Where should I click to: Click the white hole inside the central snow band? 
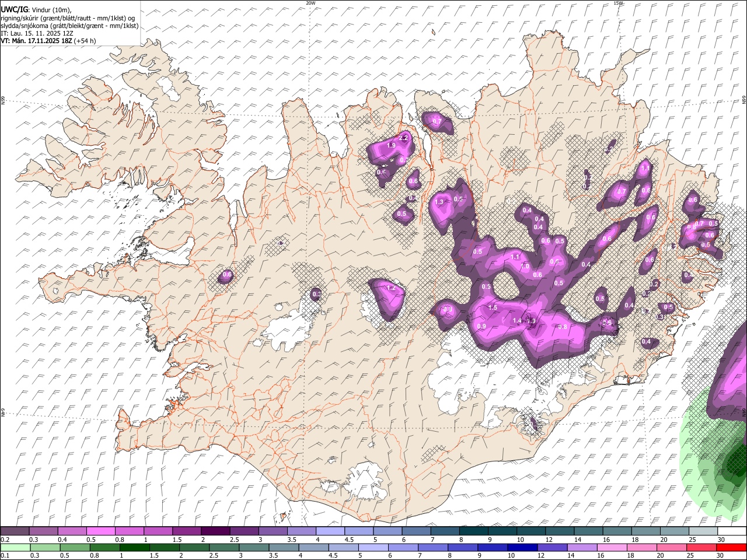(505, 286)
